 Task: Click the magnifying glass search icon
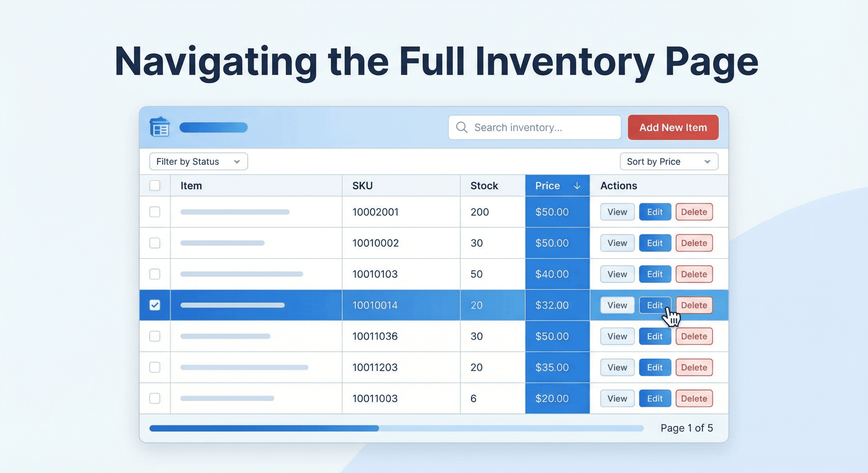pos(462,127)
